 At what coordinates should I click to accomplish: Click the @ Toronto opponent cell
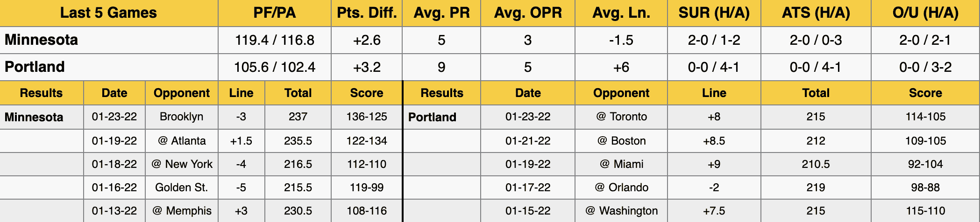[x=621, y=117]
